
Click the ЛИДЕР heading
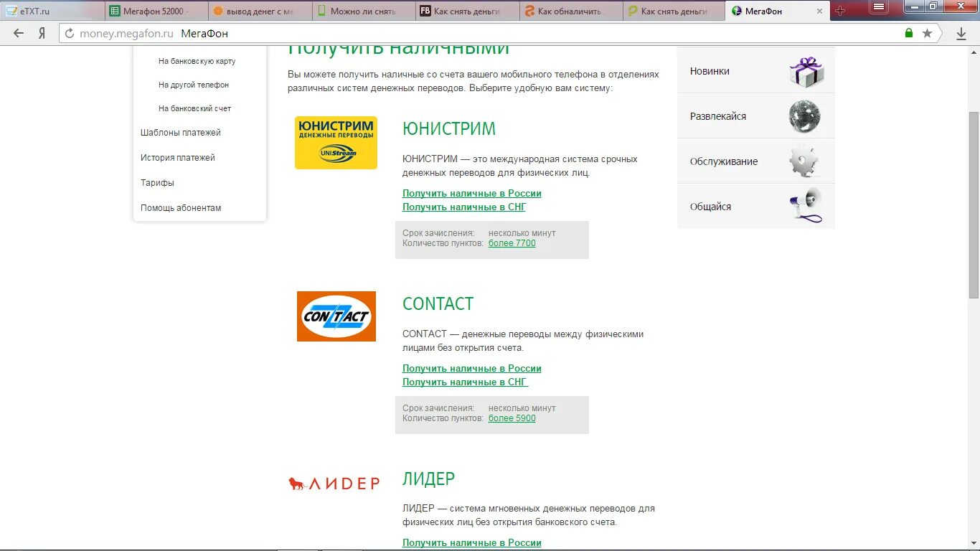click(x=429, y=479)
